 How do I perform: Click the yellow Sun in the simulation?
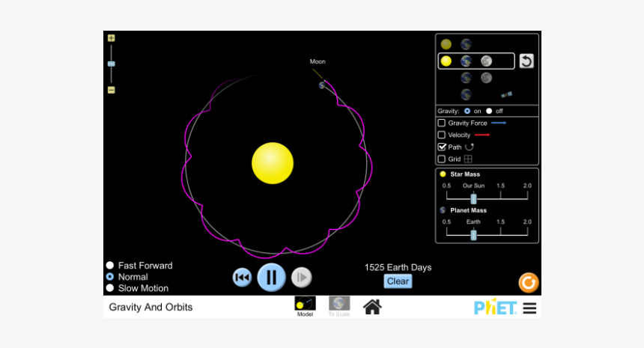[273, 163]
